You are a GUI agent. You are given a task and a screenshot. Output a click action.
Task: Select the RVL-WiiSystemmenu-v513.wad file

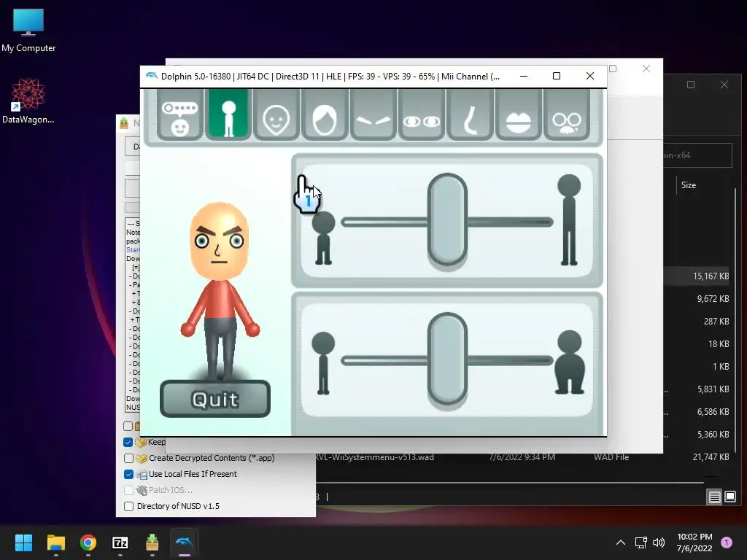point(374,457)
